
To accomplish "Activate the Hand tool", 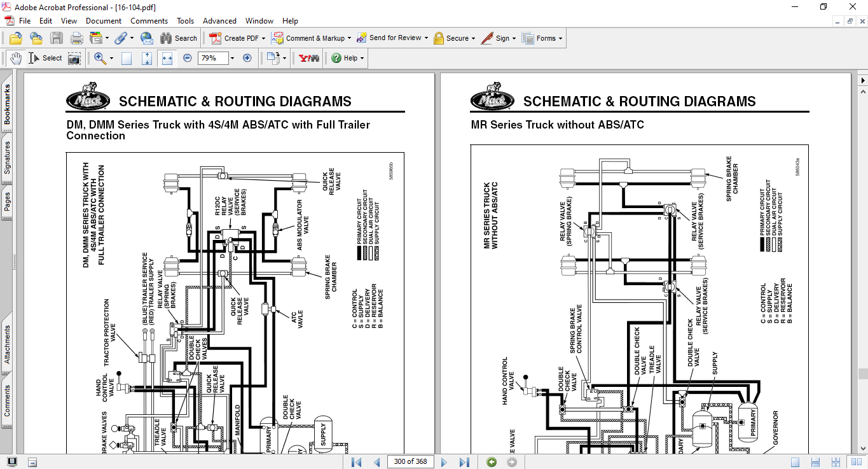I will (x=16, y=58).
